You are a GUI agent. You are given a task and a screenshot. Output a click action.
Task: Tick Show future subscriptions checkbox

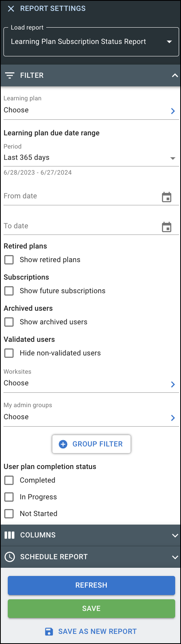pyautogui.click(x=9, y=291)
